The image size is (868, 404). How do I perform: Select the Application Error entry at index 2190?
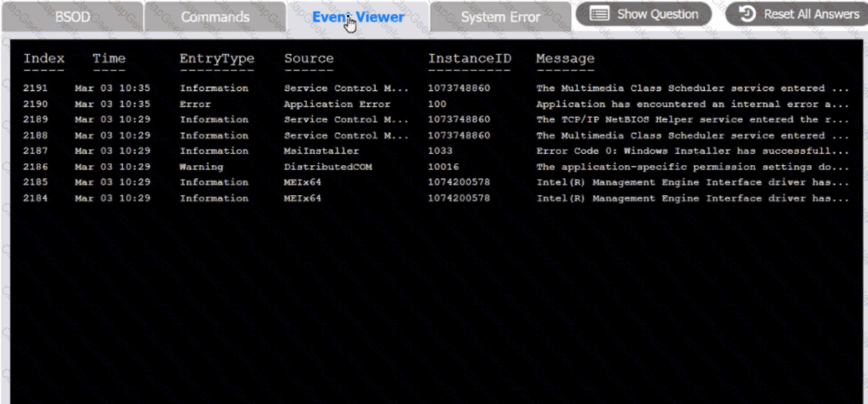point(336,104)
